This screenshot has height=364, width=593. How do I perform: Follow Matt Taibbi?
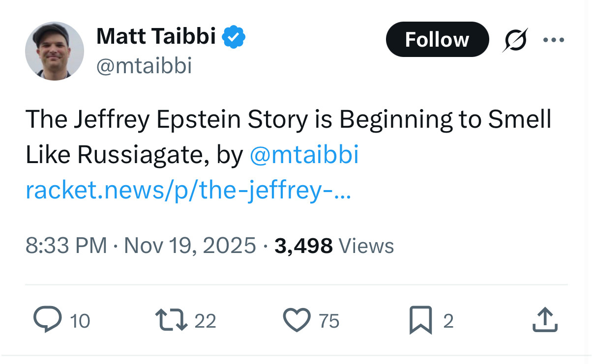coord(437,39)
